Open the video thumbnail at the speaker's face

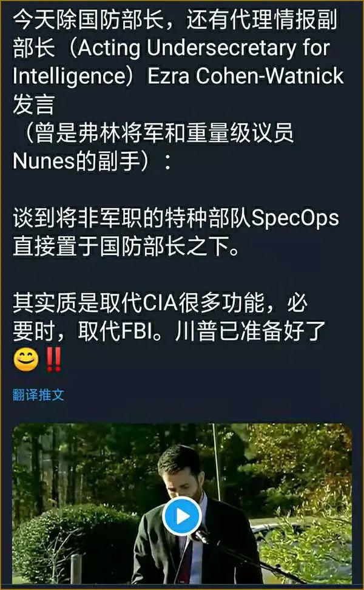click(180, 471)
